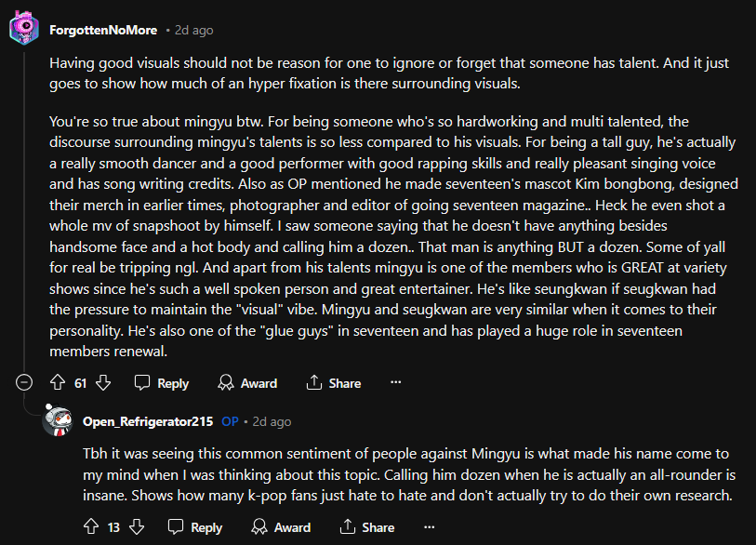
Task: Click the 2d ago timestamp on ForgottenNoMore's comment
Action: click(194, 30)
